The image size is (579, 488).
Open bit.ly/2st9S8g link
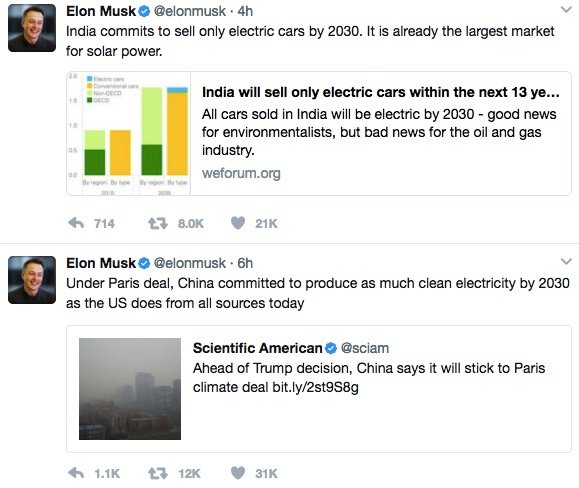(x=315, y=387)
